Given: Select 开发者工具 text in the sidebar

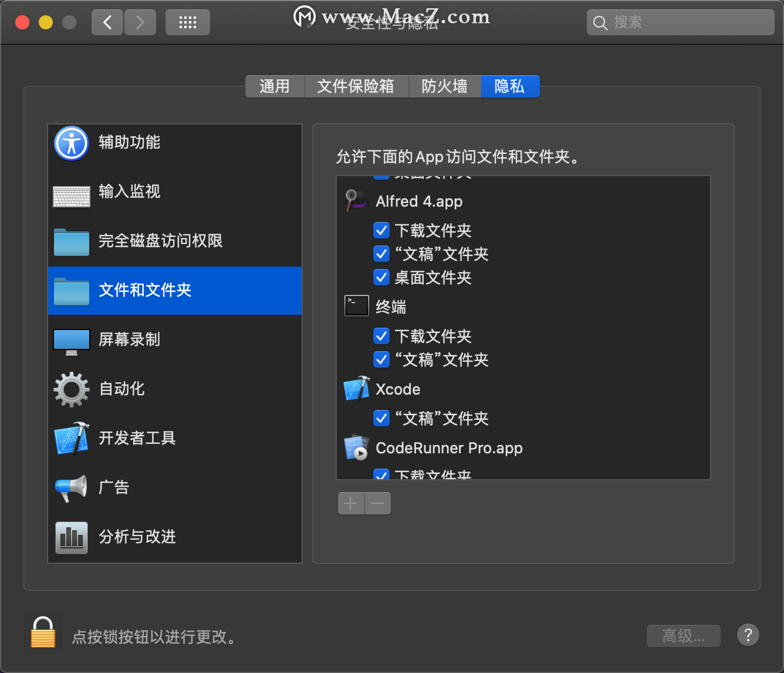Looking at the screenshot, I should [137, 439].
